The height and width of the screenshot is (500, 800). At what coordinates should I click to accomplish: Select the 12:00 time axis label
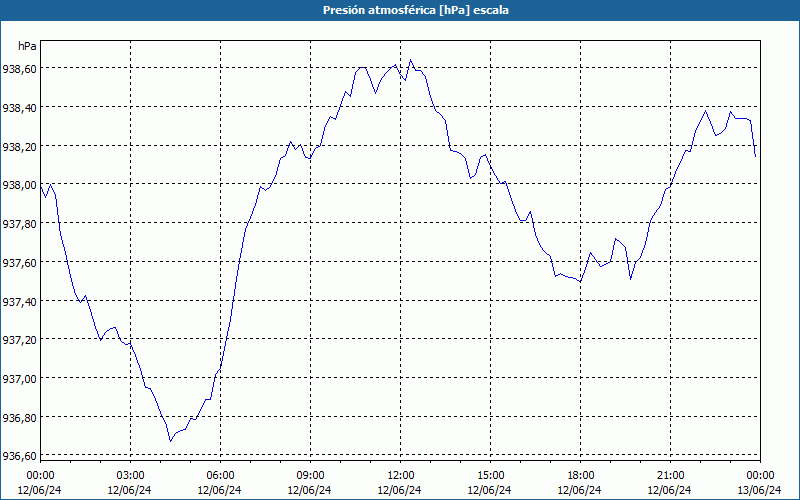pyautogui.click(x=401, y=475)
